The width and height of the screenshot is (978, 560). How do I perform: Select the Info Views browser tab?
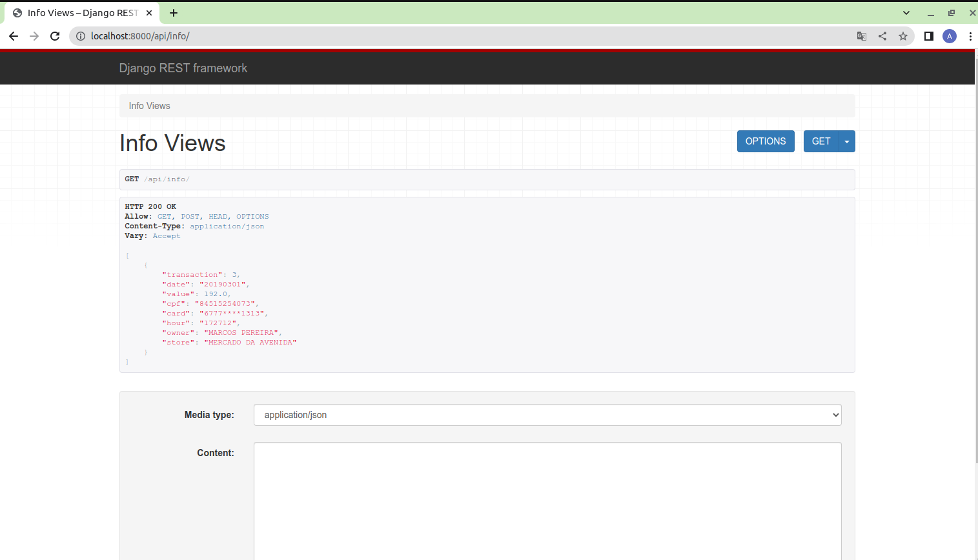77,12
